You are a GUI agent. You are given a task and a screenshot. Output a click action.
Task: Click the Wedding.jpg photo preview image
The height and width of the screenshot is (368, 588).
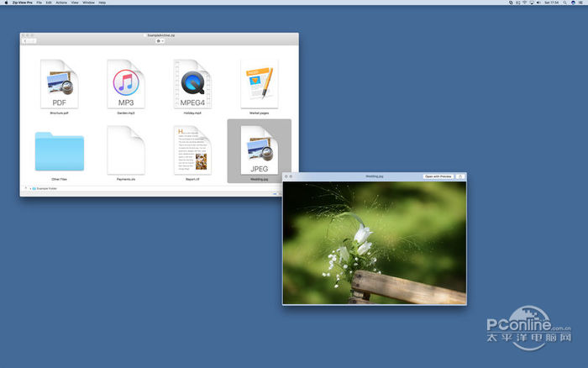(375, 243)
